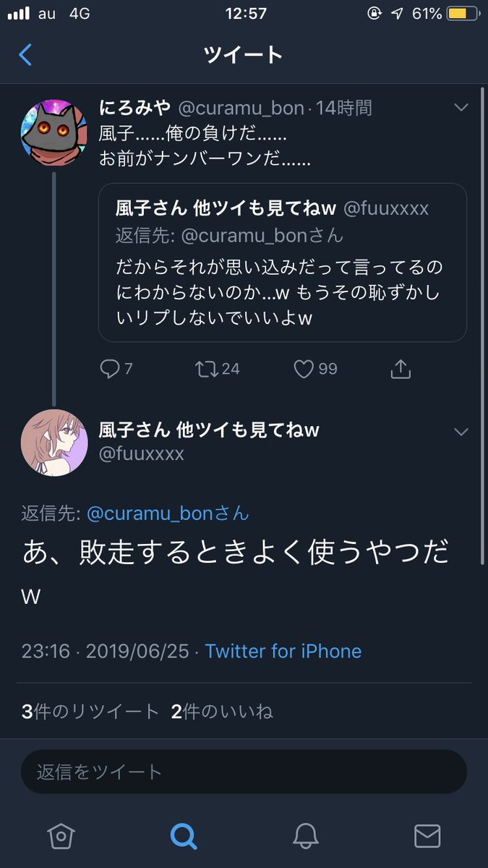Select the Search magnifier icon
This screenshot has width=488, height=868.
coord(183,837)
